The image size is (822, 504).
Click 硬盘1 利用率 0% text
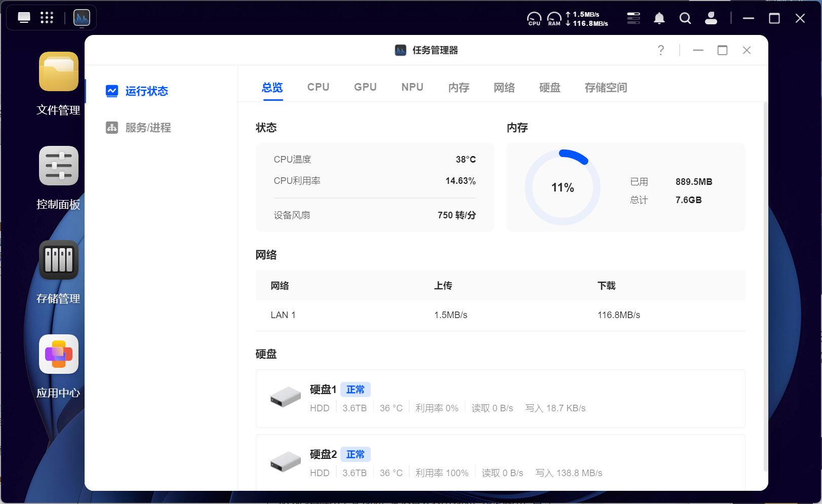tap(437, 408)
